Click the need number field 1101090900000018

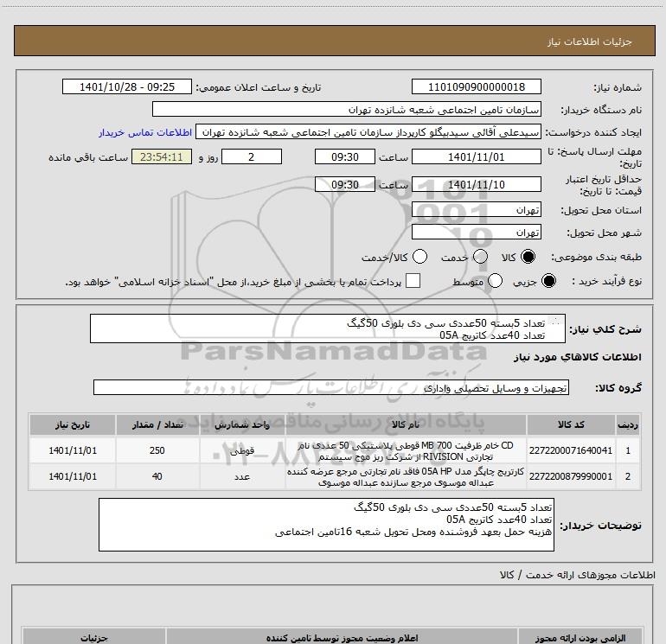476,86
